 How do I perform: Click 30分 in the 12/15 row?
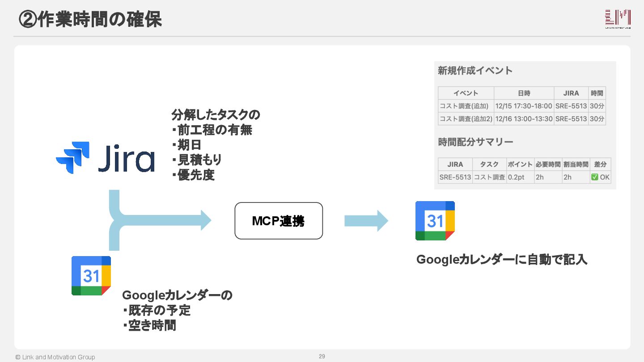[597, 106]
